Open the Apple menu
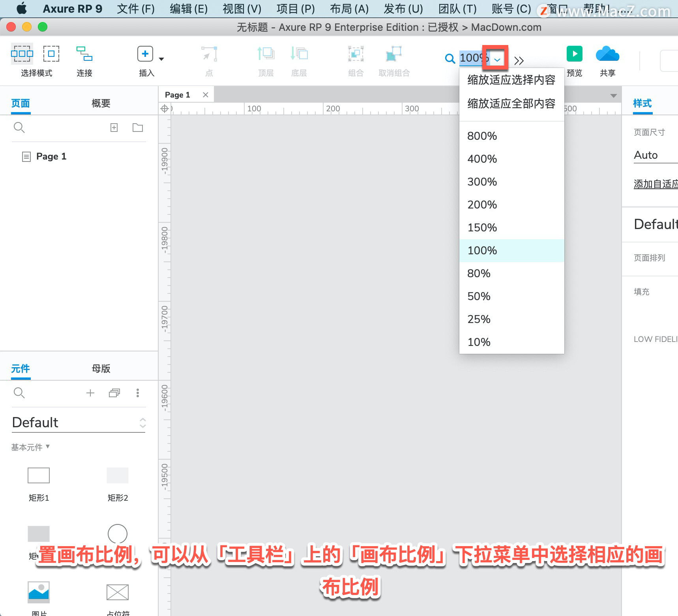The width and height of the screenshot is (678, 616). point(22,8)
